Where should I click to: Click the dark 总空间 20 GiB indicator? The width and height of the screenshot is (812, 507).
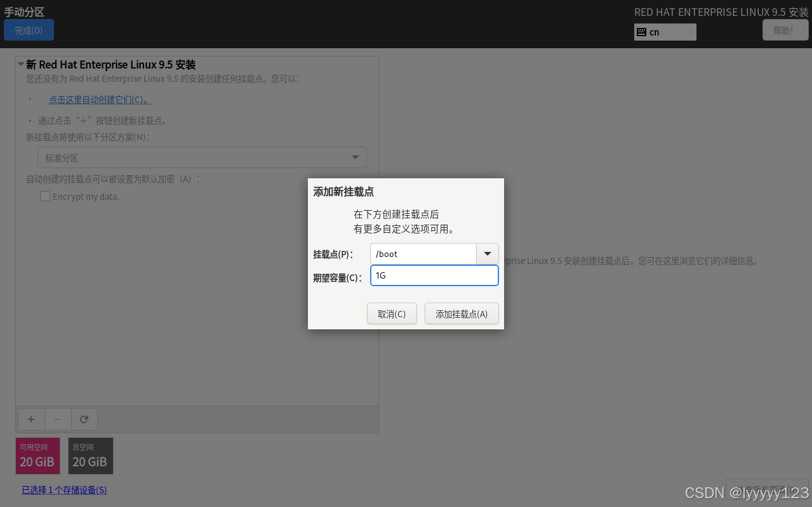90,455
